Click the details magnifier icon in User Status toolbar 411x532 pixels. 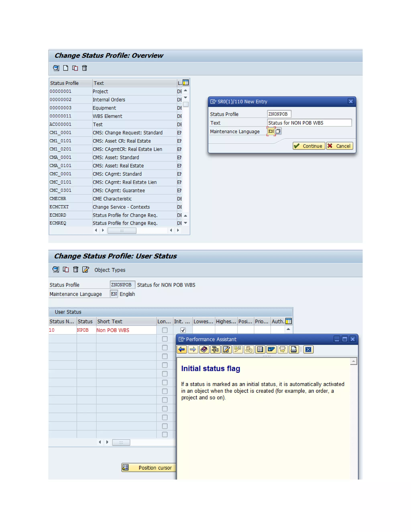56,269
